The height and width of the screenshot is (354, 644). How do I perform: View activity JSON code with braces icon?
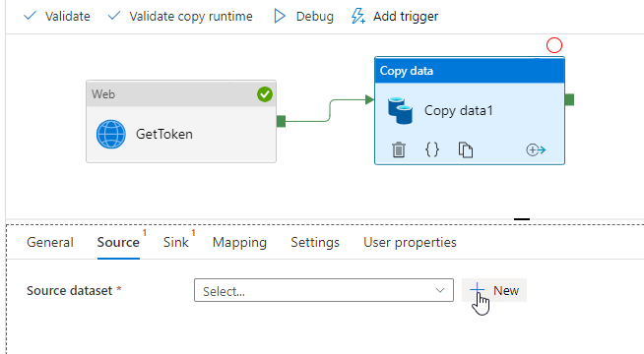click(x=432, y=149)
